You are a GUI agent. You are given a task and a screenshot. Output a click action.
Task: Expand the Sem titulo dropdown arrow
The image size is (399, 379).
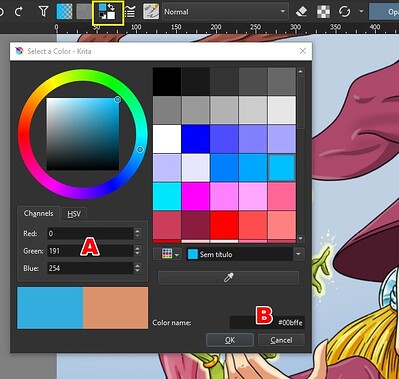[x=299, y=255]
